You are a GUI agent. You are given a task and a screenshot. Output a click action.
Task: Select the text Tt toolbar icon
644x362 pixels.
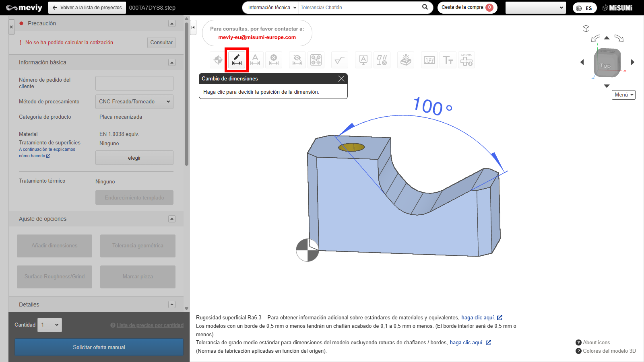pyautogui.click(x=448, y=60)
